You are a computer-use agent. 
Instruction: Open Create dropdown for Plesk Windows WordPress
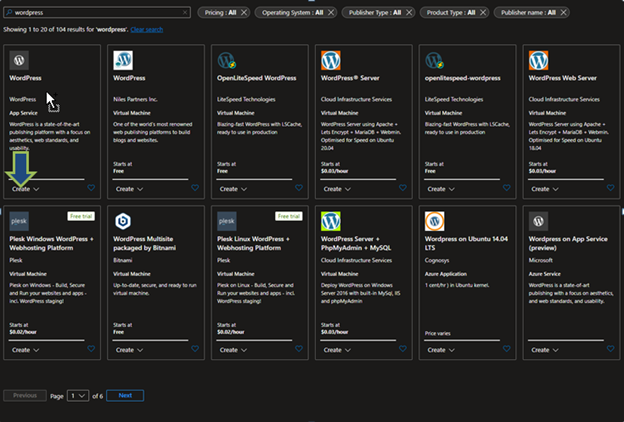pos(25,350)
